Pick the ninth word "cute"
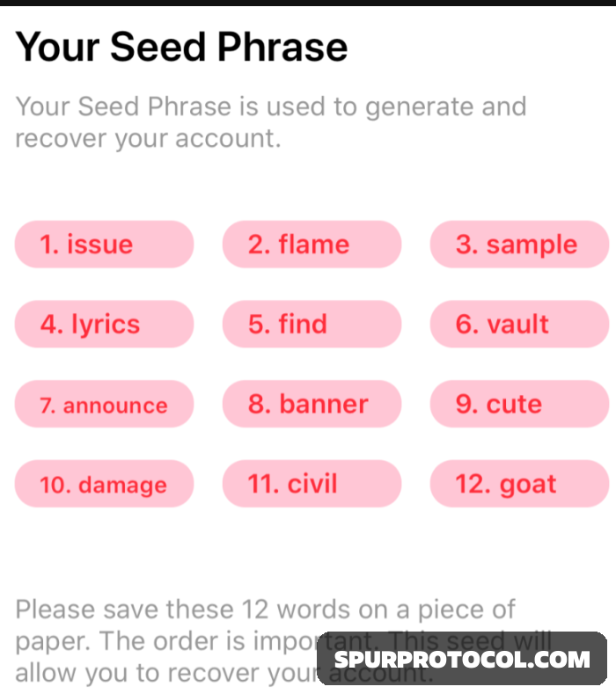This screenshot has width=616, height=694. point(519,405)
